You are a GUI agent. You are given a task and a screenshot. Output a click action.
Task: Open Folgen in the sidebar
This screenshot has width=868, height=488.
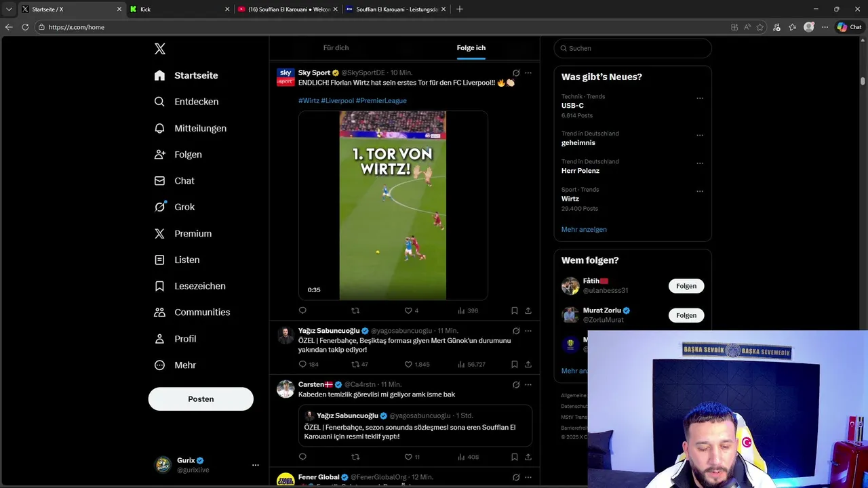click(x=178, y=155)
